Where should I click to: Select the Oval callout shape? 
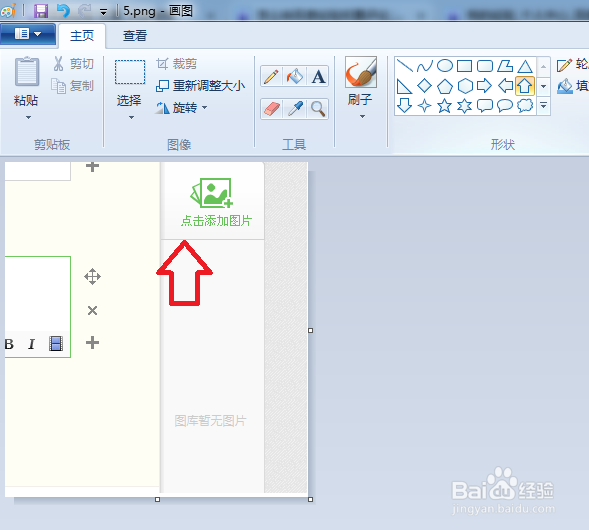505,106
